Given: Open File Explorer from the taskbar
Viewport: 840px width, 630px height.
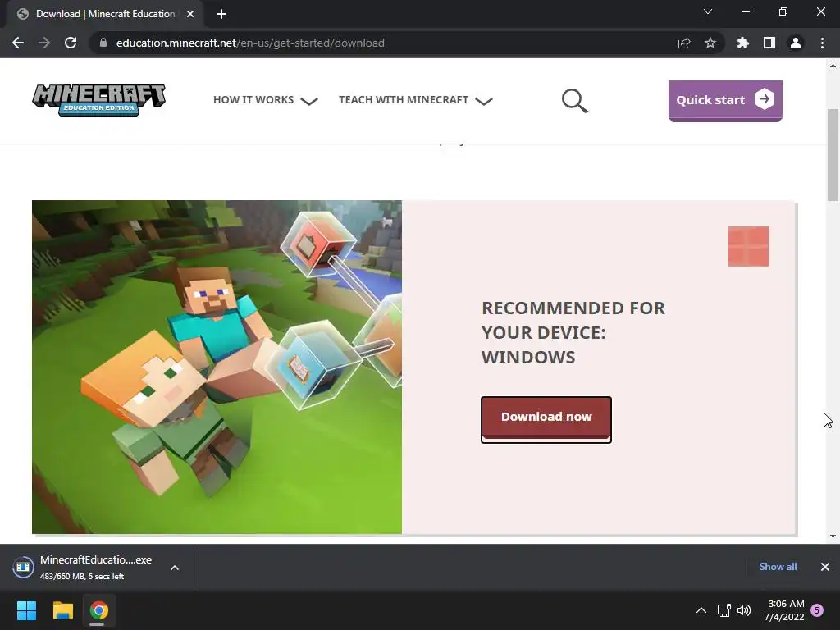Looking at the screenshot, I should (x=62, y=610).
